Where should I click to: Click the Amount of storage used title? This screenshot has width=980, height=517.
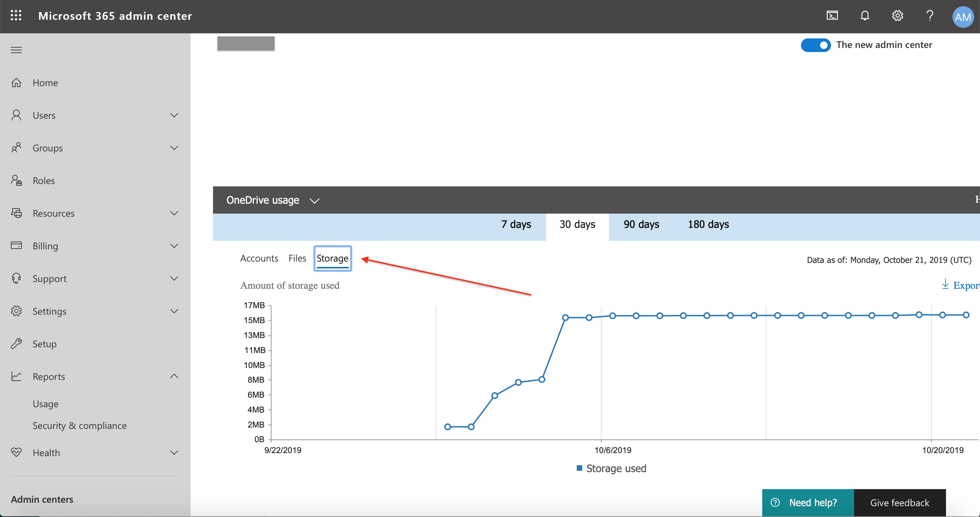pos(290,285)
